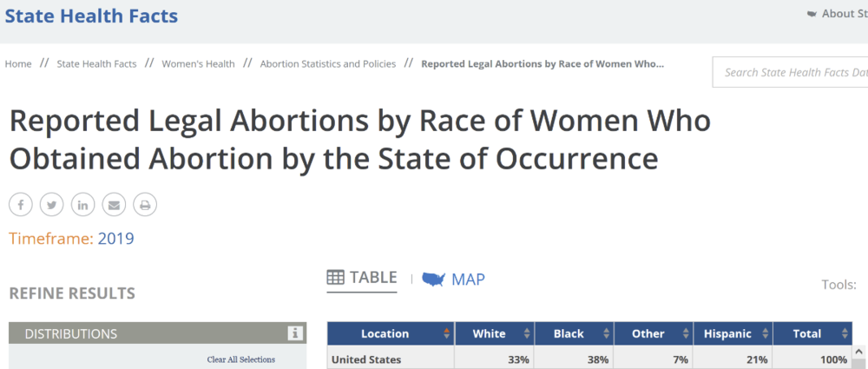
Task: Share on LinkedIn icon
Action: 83,205
